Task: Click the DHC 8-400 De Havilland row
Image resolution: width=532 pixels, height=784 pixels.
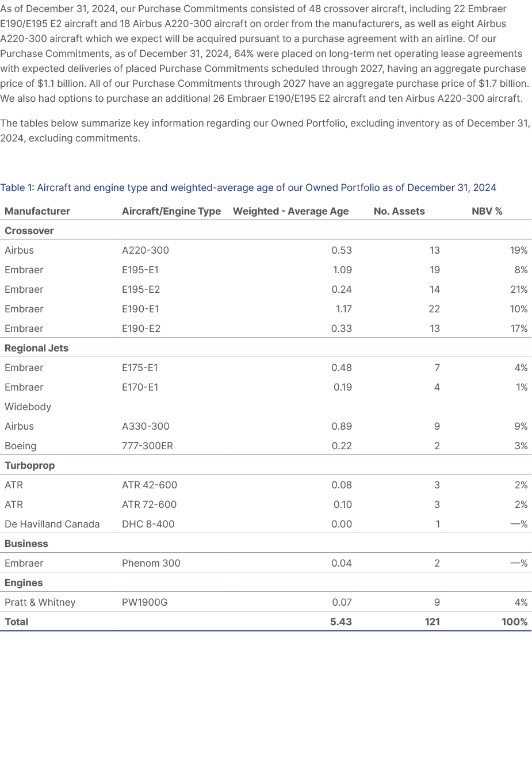Action: point(143,524)
